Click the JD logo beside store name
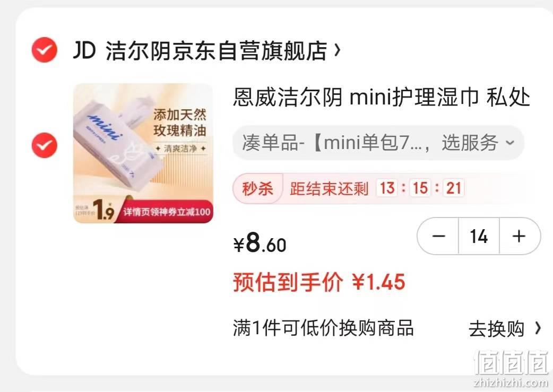The image size is (553, 392). (x=84, y=50)
